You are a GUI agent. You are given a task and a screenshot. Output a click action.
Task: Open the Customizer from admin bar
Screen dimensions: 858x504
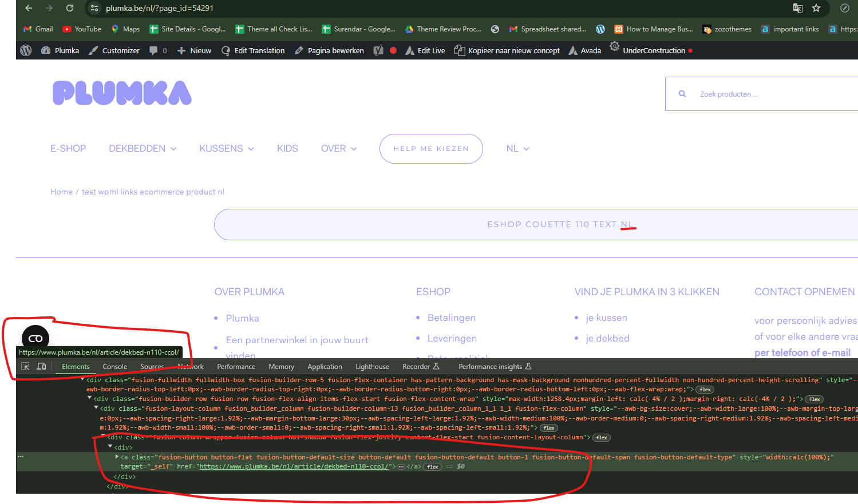click(114, 50)
